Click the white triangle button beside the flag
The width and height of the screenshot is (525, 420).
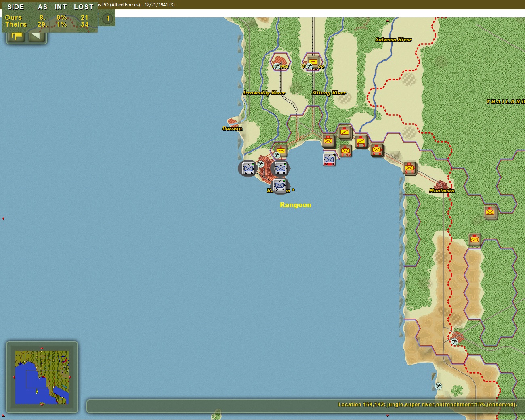[37, 36]
